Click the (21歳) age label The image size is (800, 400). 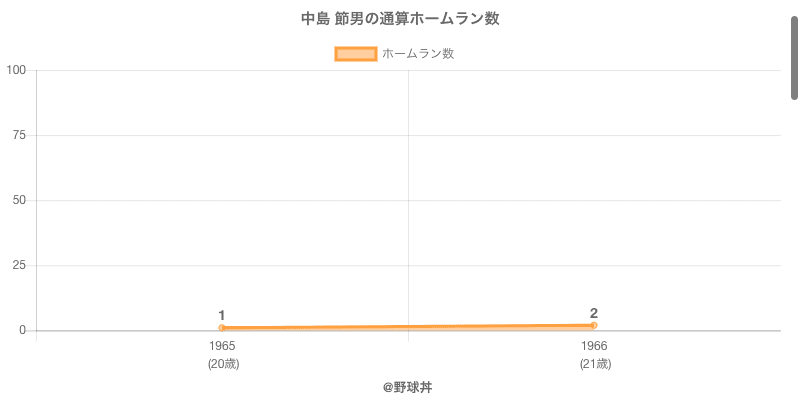coord(594,364)
